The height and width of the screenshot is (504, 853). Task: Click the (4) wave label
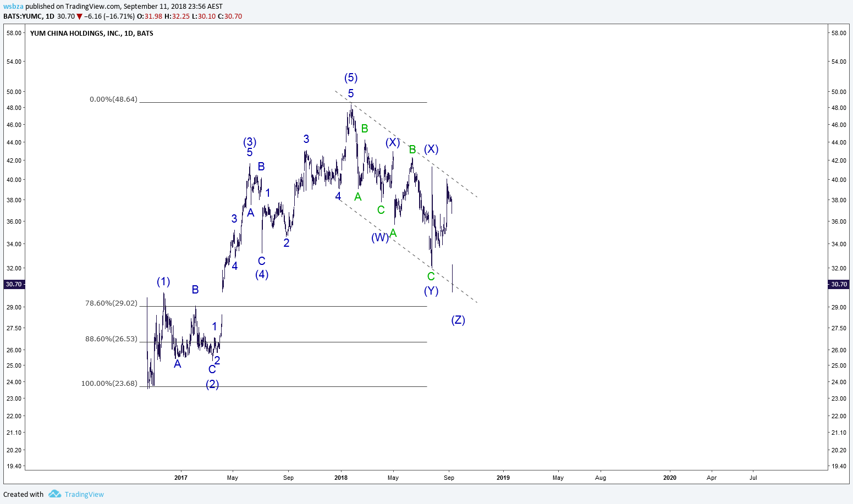pyautogui.click(x=262, y=274)
